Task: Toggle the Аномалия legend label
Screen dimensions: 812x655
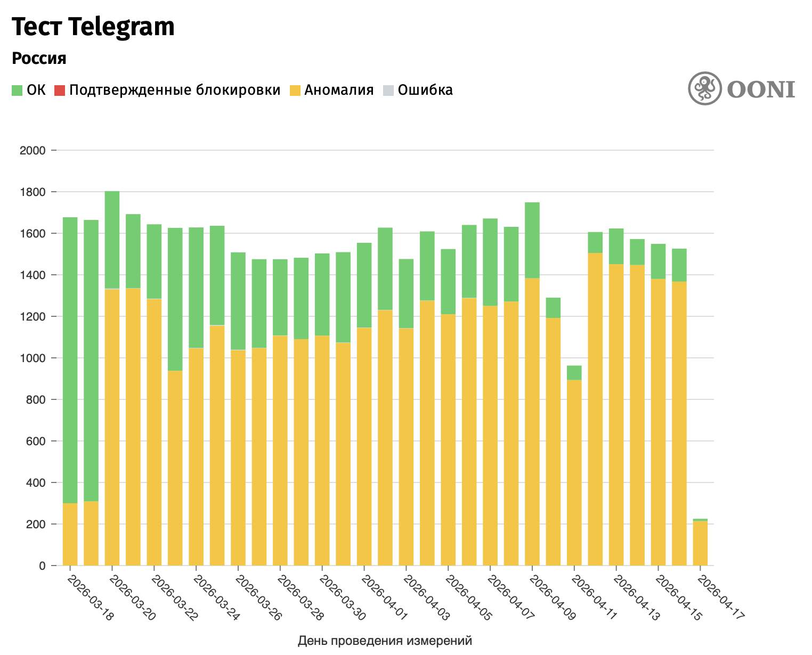Action: [339, 90]
